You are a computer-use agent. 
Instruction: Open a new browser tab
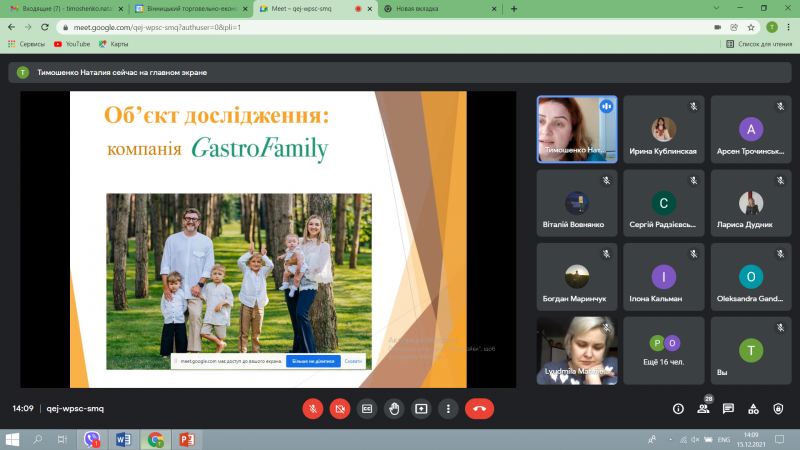coord(514,9)
